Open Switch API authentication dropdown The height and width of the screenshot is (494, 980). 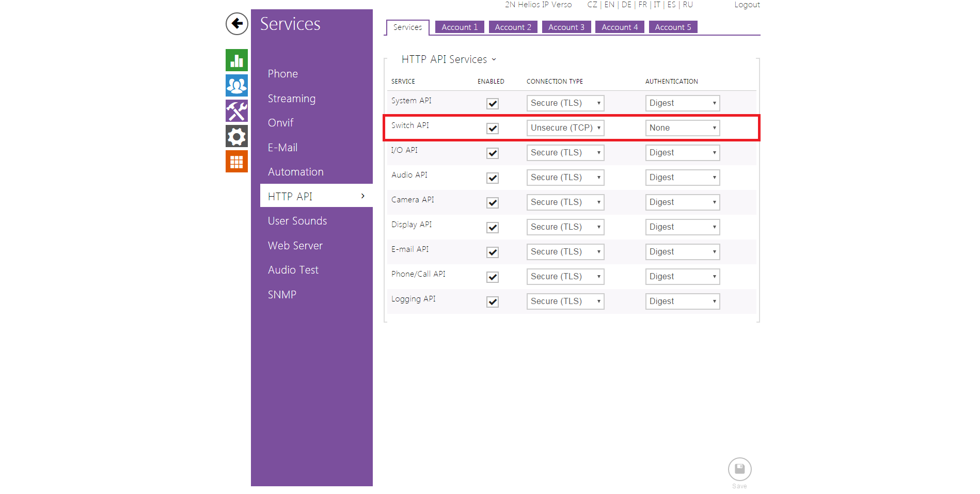682,128
